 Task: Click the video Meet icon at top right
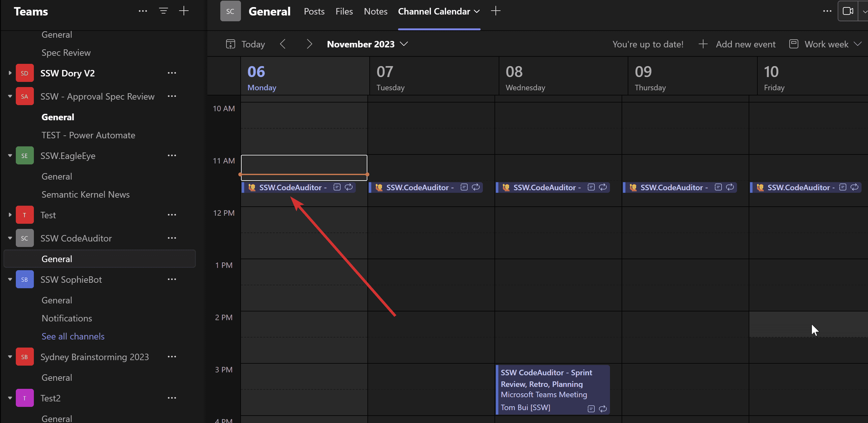[x=847, y=11]
